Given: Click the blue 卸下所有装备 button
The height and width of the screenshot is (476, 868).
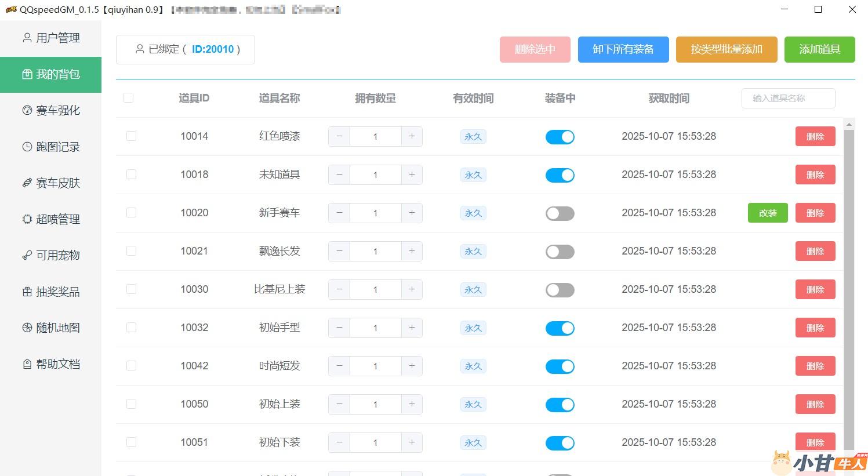Looking at the screenshot, I should [623, 49].
